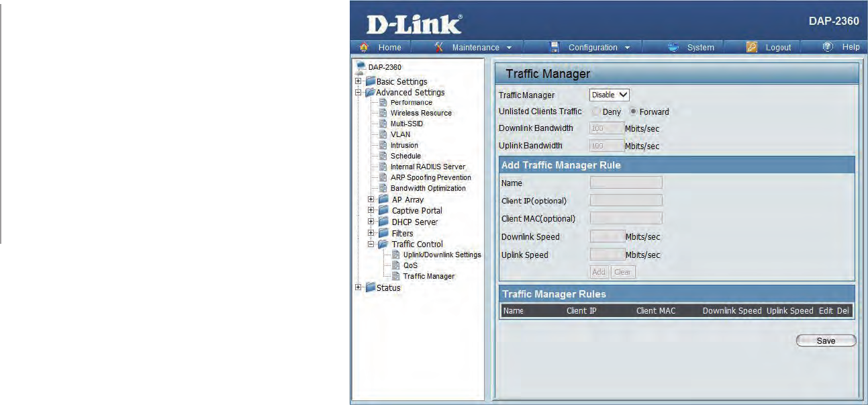Image resolution: width=868 pixels, height=405 pixels.
Task: Click the Uplink Speed input field
Action: pos(607,255)
